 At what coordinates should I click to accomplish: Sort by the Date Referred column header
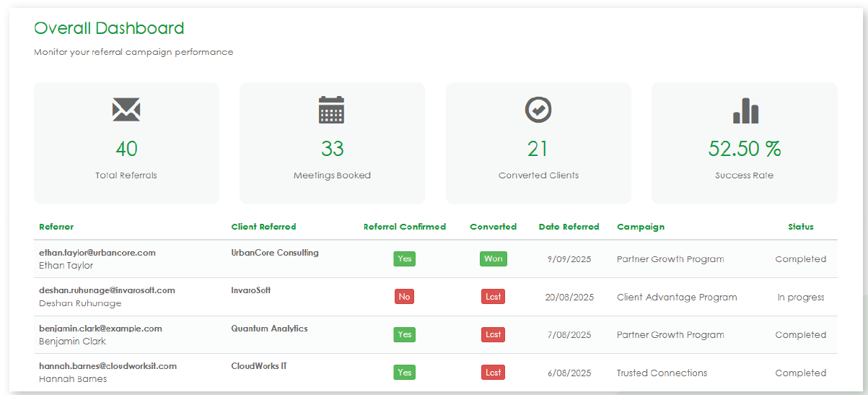tap(569, 227)
